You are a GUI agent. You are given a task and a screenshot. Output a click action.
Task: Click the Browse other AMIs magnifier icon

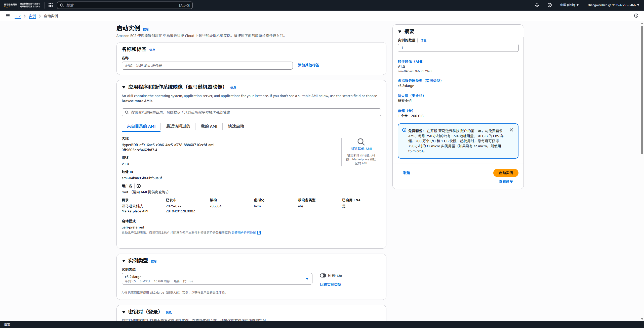(x=361, y=142)
